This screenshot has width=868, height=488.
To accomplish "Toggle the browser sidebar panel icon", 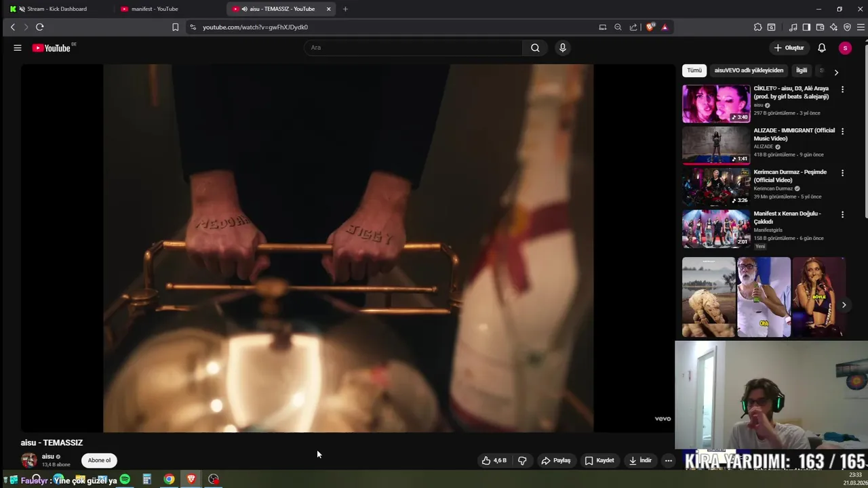I will click(x=806, y=27).
